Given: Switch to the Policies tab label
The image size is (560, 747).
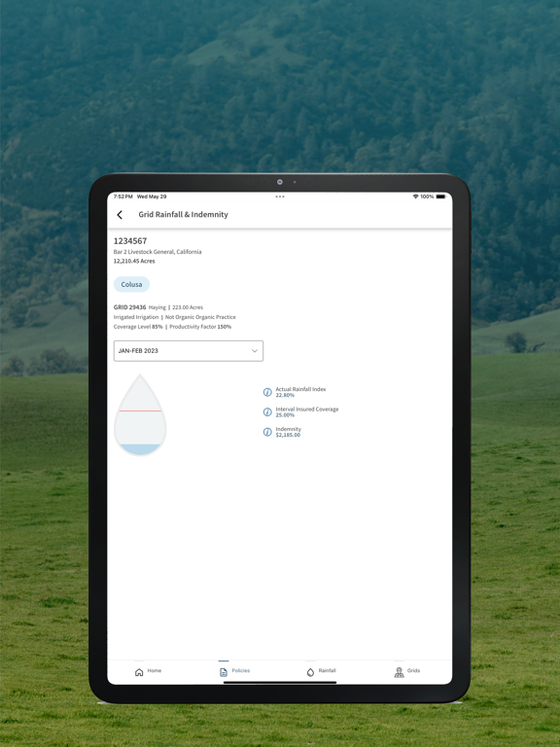Looking at the screenshot, I should tap(240, 670).
